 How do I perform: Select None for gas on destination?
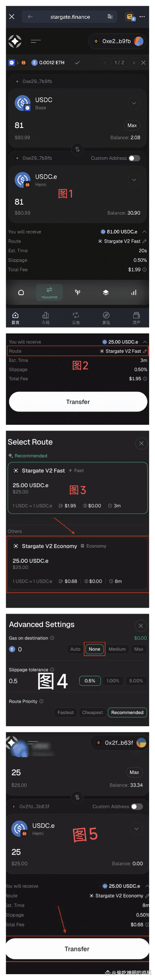95,649
